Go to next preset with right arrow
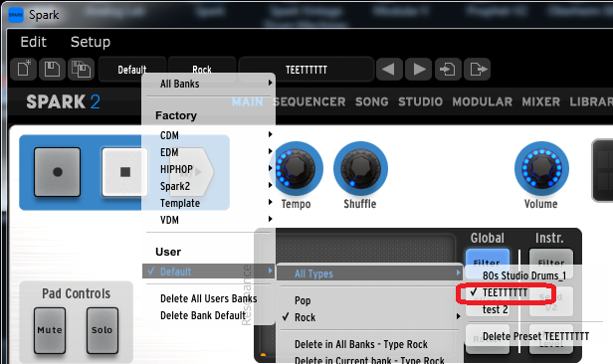613x364 pixels. tap(418, 70)
